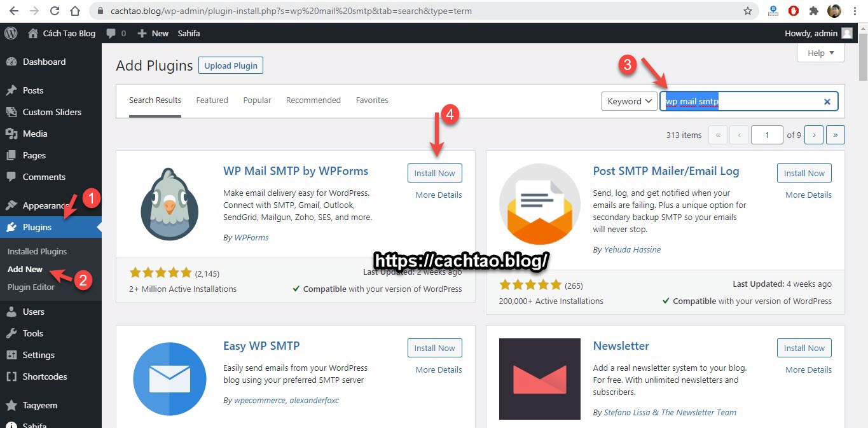Switch to the Recommended tab
Image resolution: width=868 pixels, height=428 pixels.
313,100
